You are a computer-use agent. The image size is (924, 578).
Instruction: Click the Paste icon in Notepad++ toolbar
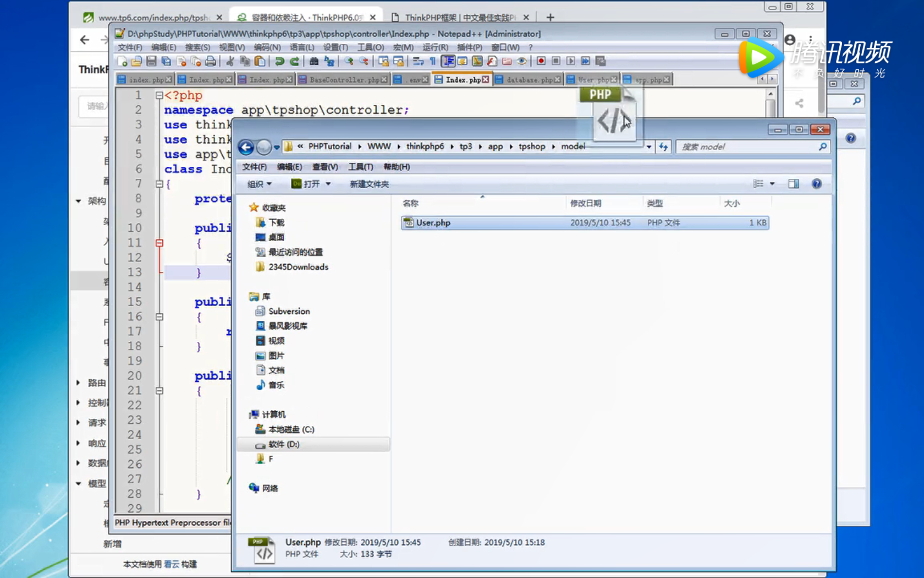(x=260, y=61)
